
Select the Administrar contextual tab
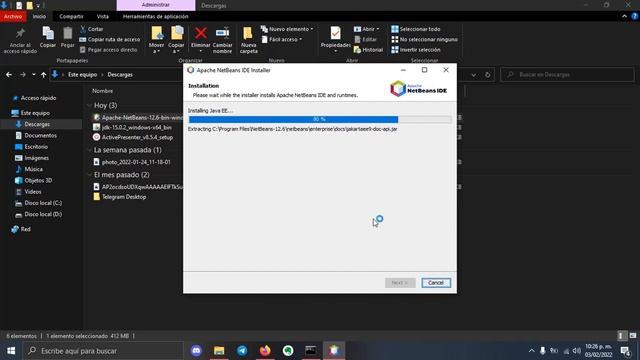(x=156, y=5)
